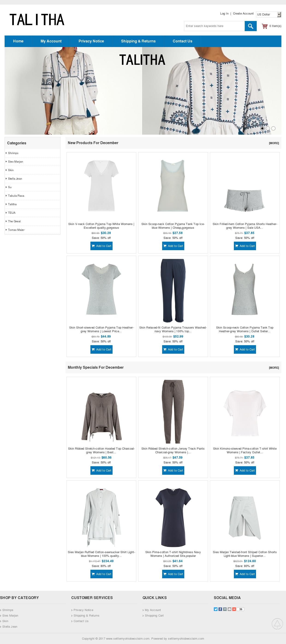Screen dimensions: 286x644
Task: Click the print share icon
Action: pos(225,609)
